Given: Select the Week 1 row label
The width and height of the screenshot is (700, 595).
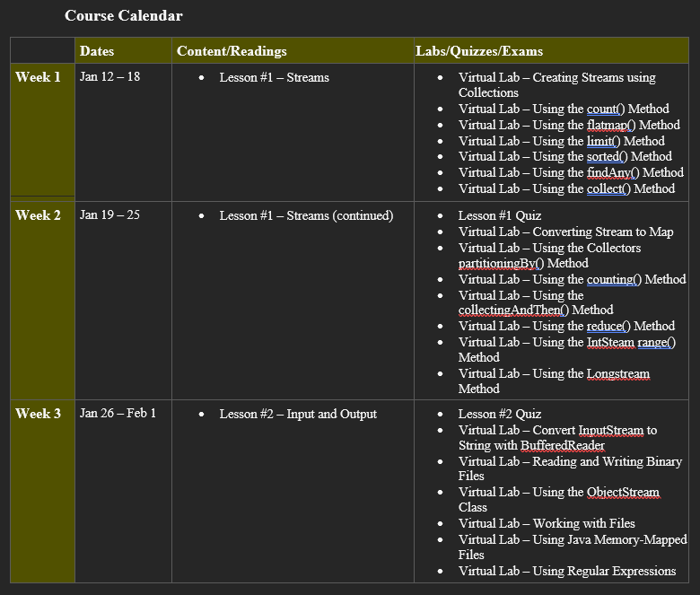Looking at the screenshot, I should point(38,77).
